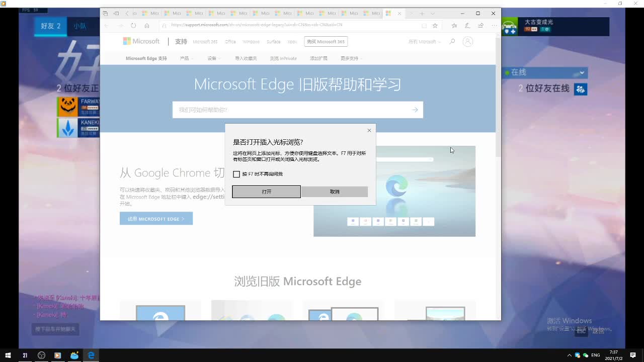Open the Xbox navigation link
This screenshot has width=644, height=362.
click(292, 42)
